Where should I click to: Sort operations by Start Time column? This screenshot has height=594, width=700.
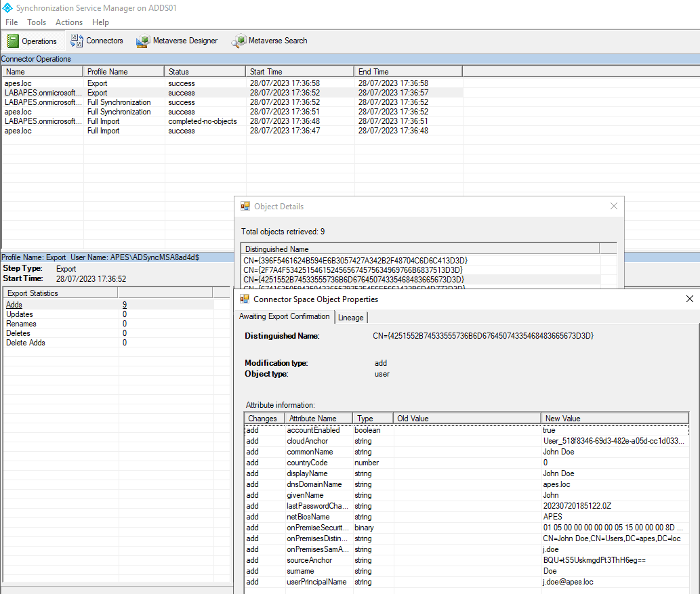[299, 71]
